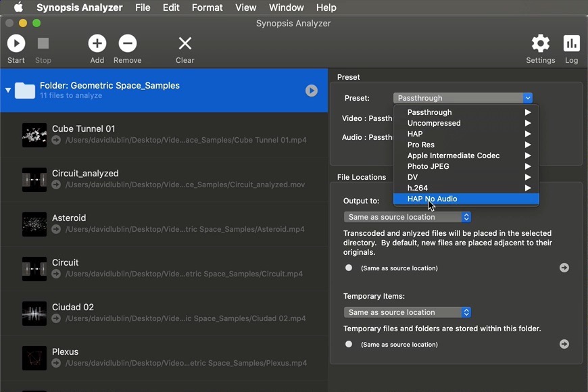Open the Log panel icon
Image resolution: width=588 pixels, height=392 pixels.
pos(572,43)
